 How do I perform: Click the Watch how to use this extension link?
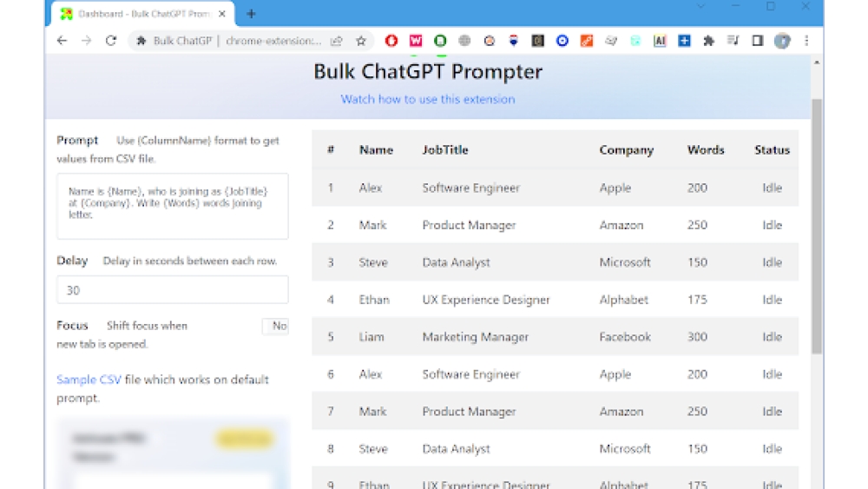[427, 99]
